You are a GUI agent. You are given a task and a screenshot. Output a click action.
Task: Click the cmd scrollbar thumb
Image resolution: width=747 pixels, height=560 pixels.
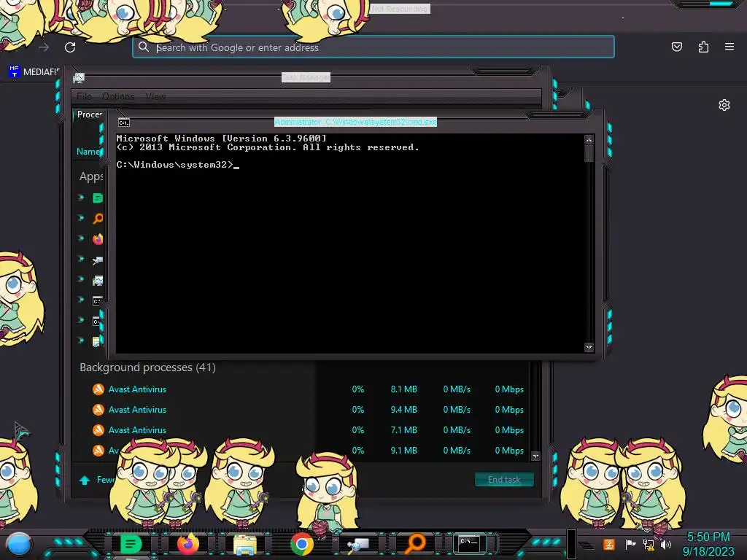pos(589,154)
